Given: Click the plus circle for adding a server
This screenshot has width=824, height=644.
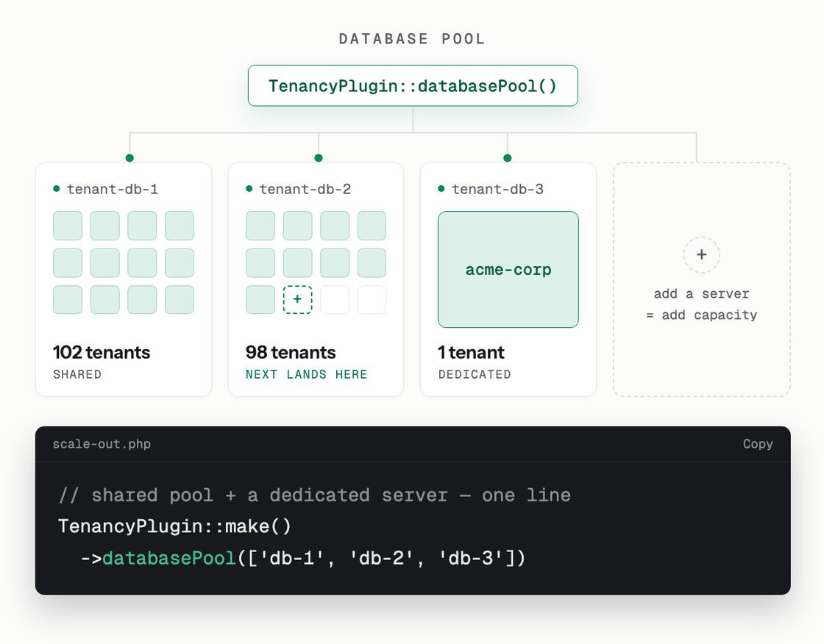Looking at the screenshot, I should [x=701, y=255].
